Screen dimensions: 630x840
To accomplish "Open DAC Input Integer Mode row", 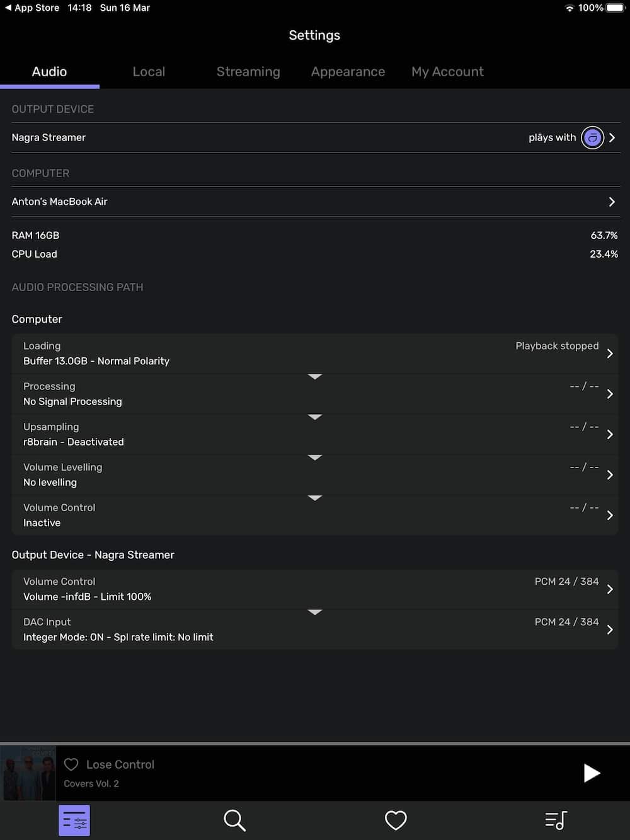I will [x=315, y=630].
